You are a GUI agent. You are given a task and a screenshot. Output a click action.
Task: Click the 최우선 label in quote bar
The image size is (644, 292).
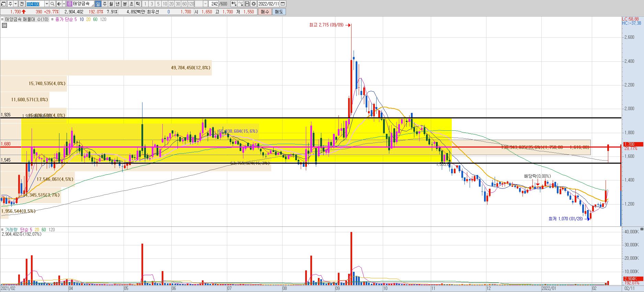pos(153,12)
